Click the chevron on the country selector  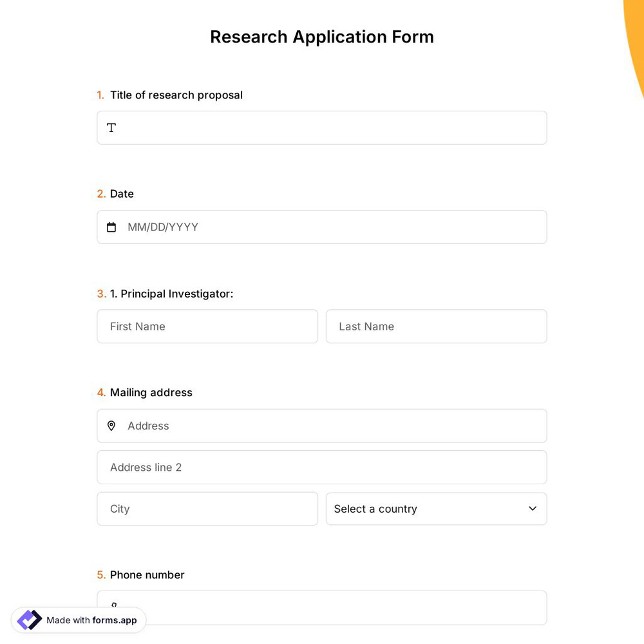pos(533,509)
